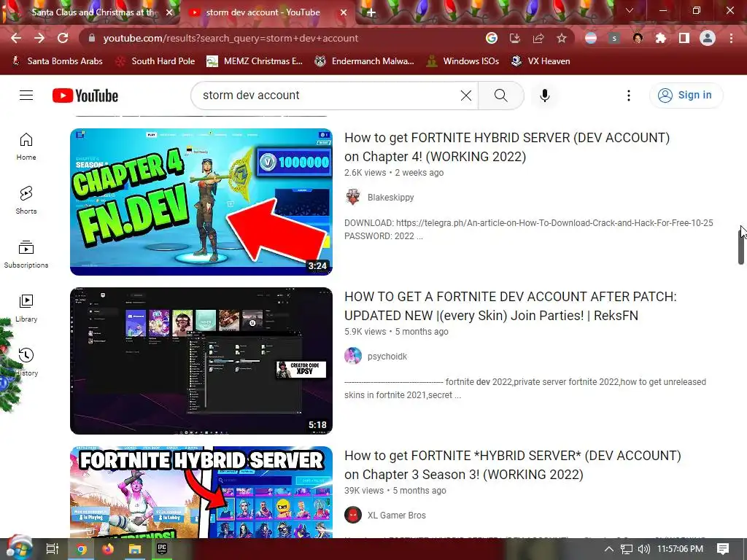Reload the current page
The height and width of the screenshot is (560, 747).
(x=63, y=38)
